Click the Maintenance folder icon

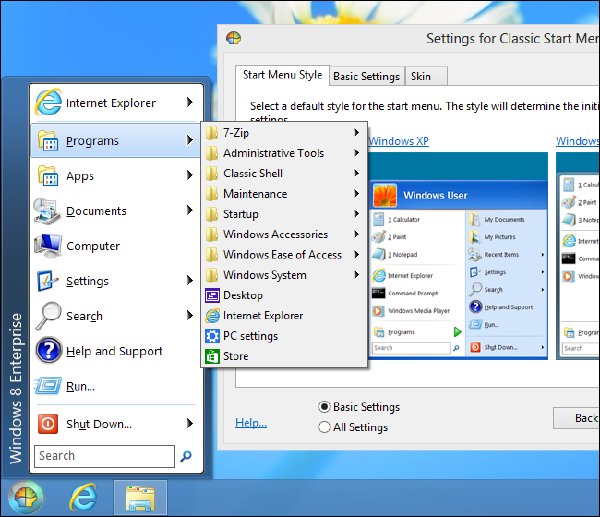click(x=212, y=194)
